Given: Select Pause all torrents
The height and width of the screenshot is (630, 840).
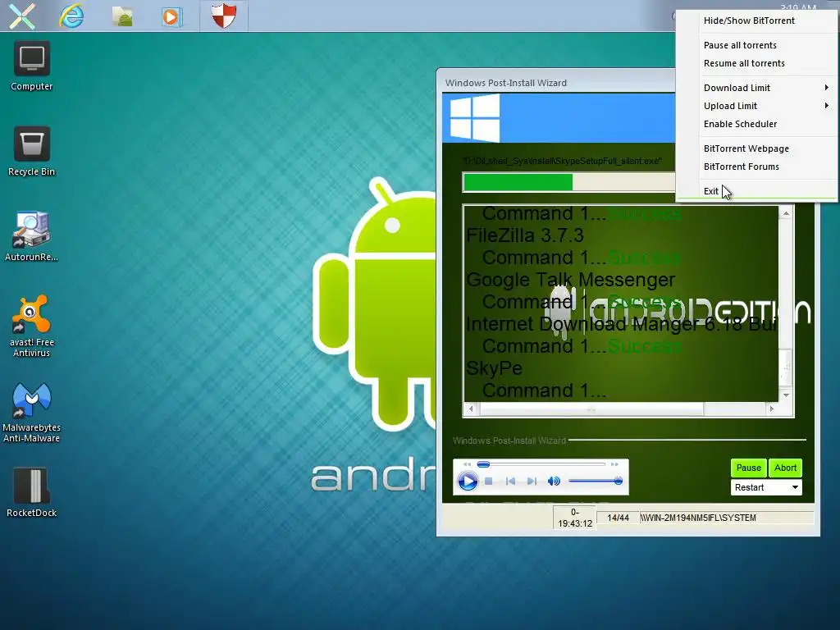Looking at the screenshot, I should [x=757, y=46].
